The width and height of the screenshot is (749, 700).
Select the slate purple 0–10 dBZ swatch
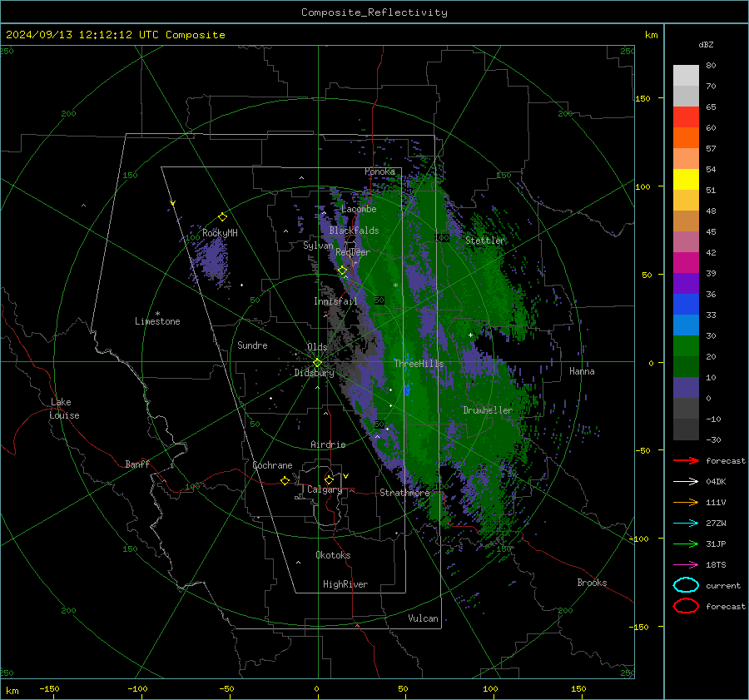pyautogui.click(x=686, y=388)
